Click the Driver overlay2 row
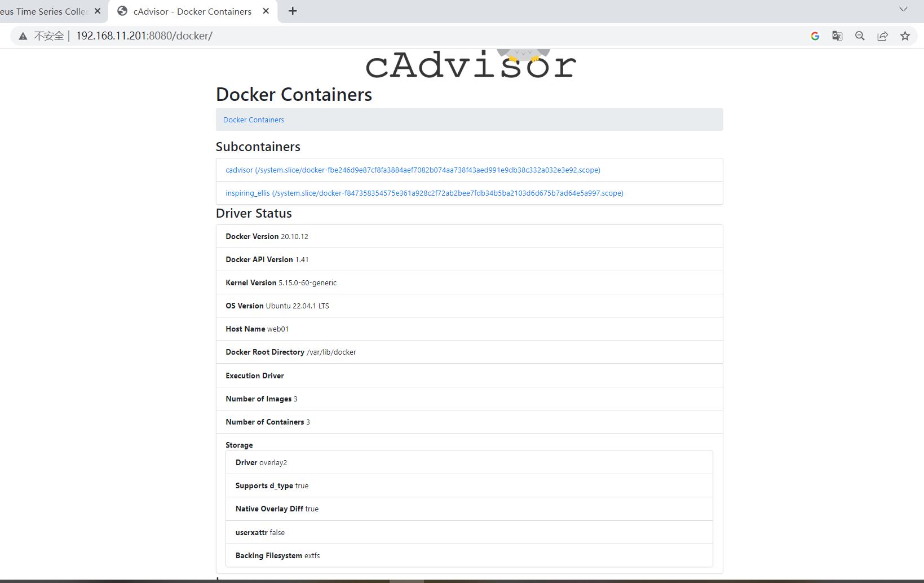 pyautogui.click(x=469, y=462)
